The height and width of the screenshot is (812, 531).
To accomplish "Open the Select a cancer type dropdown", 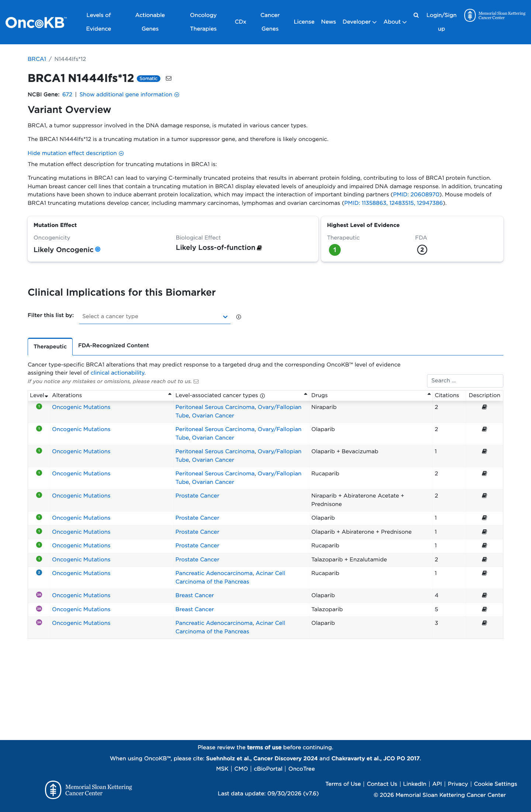I will coord(155,316).
